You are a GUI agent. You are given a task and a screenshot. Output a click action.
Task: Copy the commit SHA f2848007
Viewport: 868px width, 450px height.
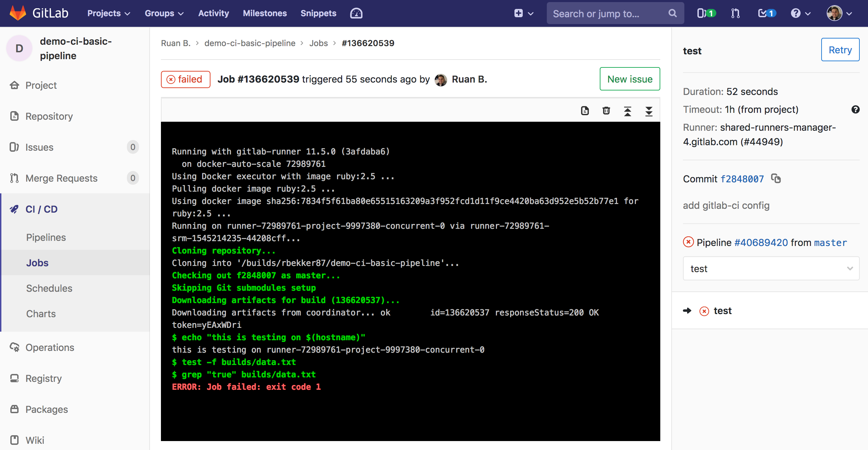[x=776, y=179]
